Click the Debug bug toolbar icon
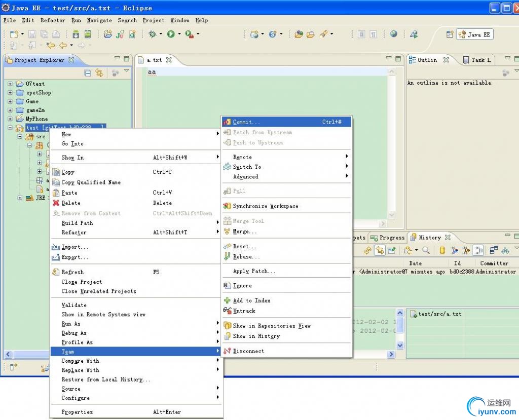The image size is (519, 420). [x=152, y=34]
